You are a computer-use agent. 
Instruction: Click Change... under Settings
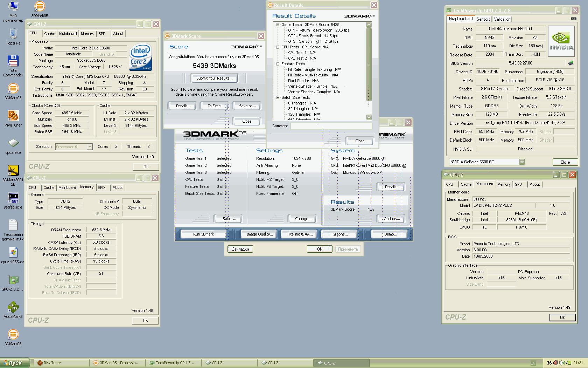pos(303,219)
